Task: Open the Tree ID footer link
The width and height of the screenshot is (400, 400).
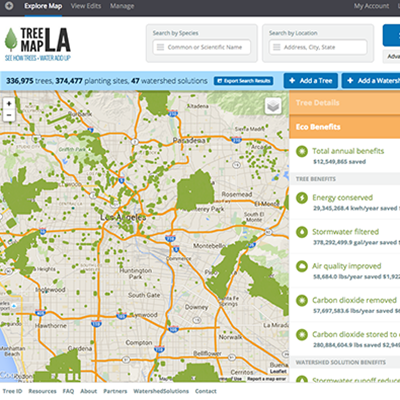Action: pos(12,391)
